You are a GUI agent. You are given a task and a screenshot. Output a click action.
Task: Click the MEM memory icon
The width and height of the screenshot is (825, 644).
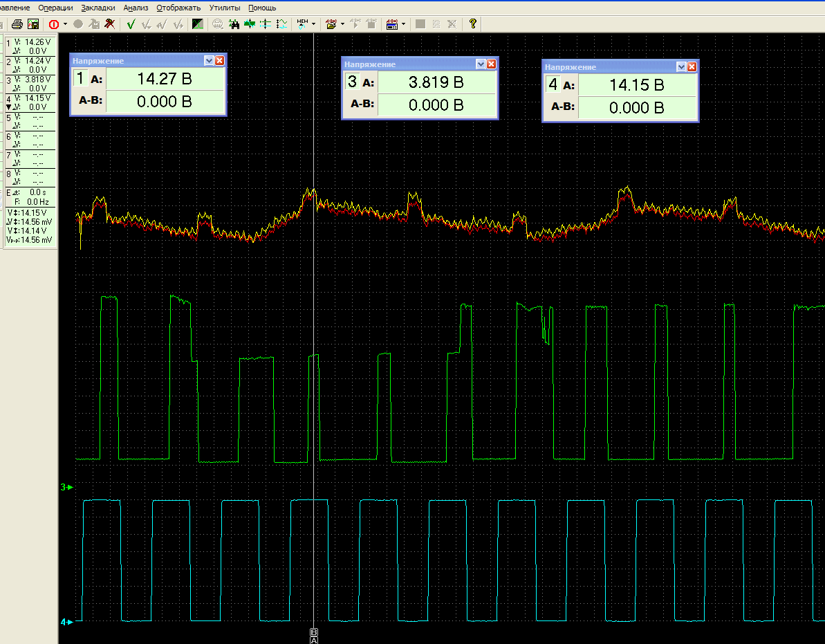(x=302, y=24)
